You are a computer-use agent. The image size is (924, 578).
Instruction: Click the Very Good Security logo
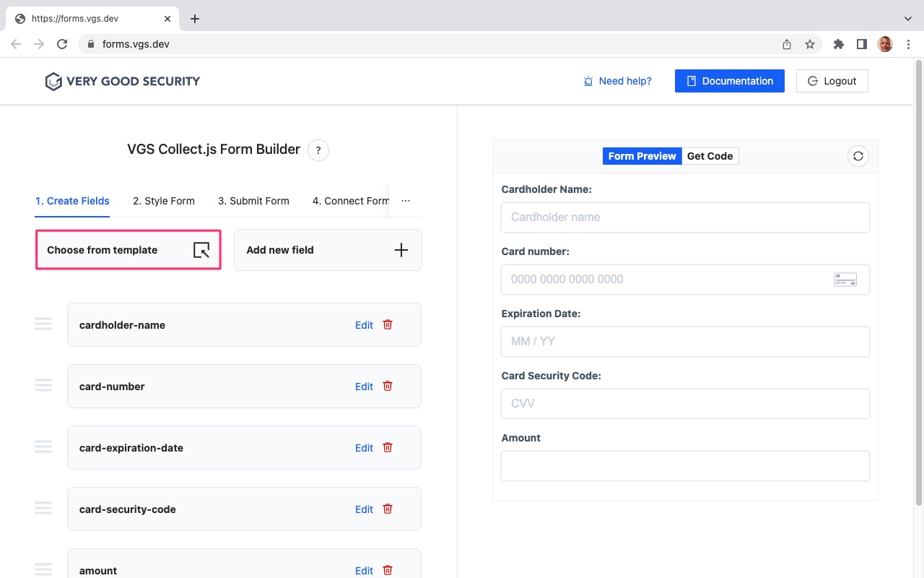[x=122, y=81]
